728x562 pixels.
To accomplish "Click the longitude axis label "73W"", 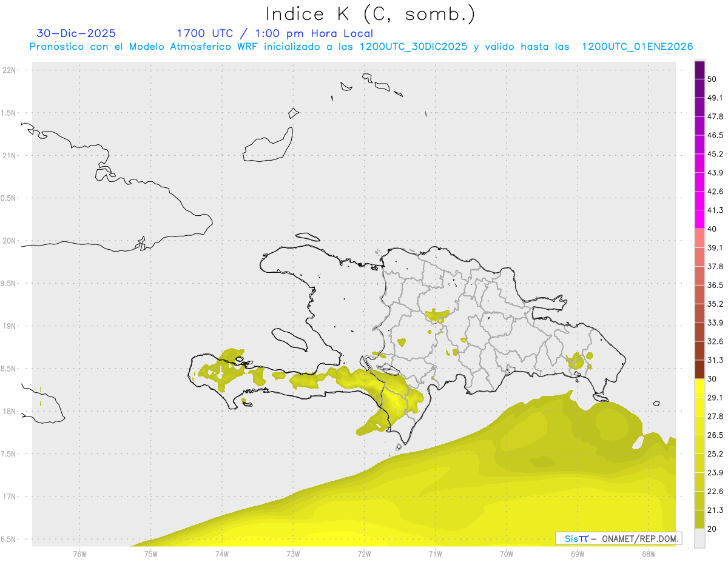I will [x=292, y=554].
